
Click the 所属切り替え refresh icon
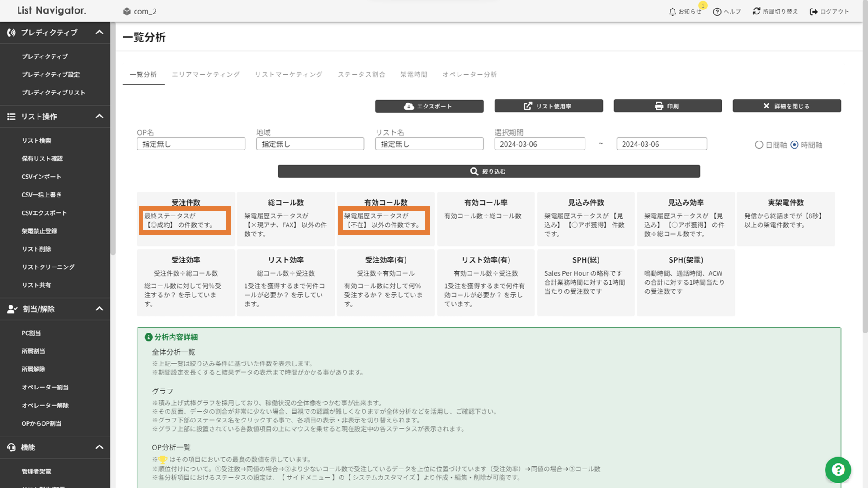coord(756,11)
